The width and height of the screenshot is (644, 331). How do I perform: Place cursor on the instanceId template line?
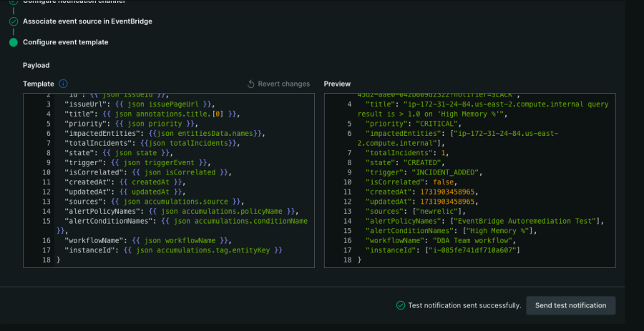(172, 250)
